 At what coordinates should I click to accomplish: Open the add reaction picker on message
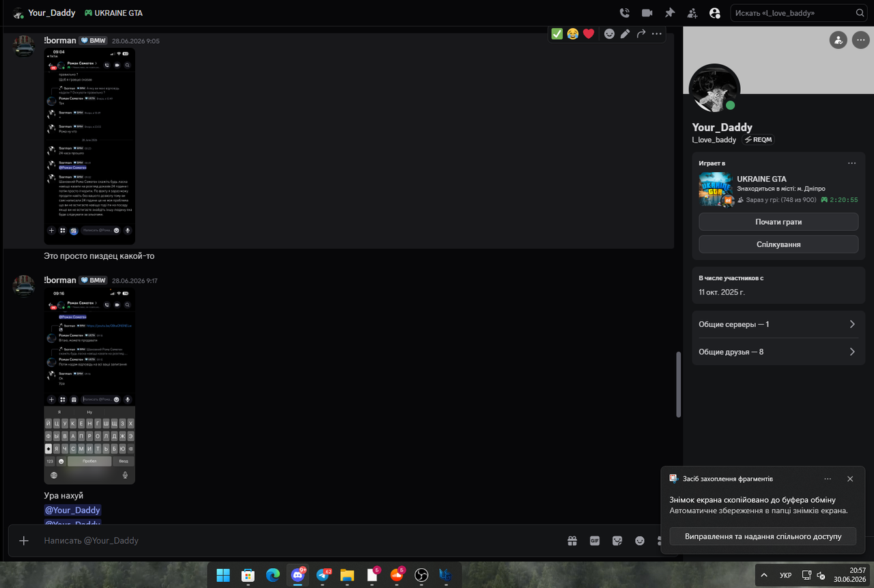(609, 33)
